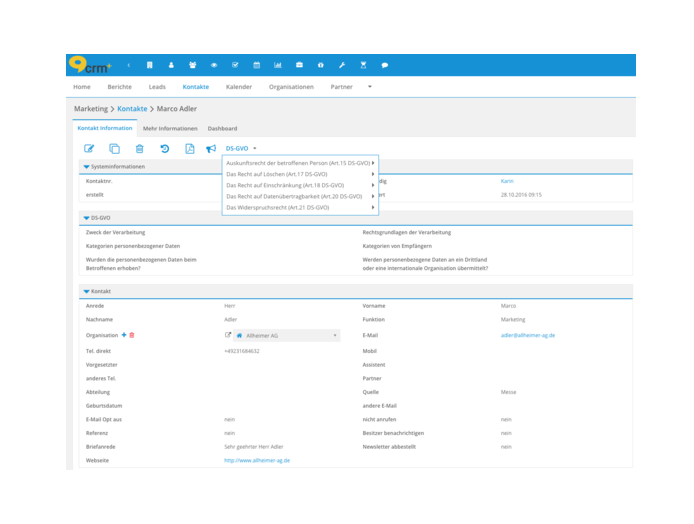
Task: Expand the Auskunftsrecht (Art.15 DS-GVO) submenu
Action: 300,163
